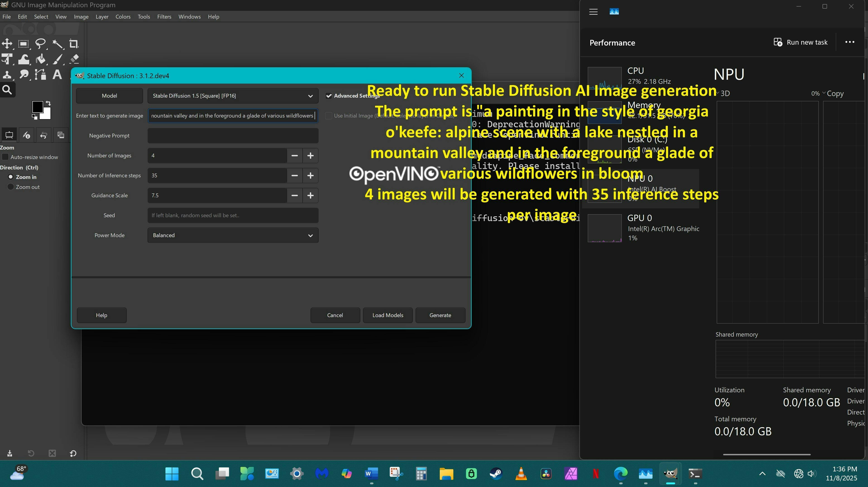The image size is (868, 487).
Task: Select the Text tool
Action: [x=57, y=75]
